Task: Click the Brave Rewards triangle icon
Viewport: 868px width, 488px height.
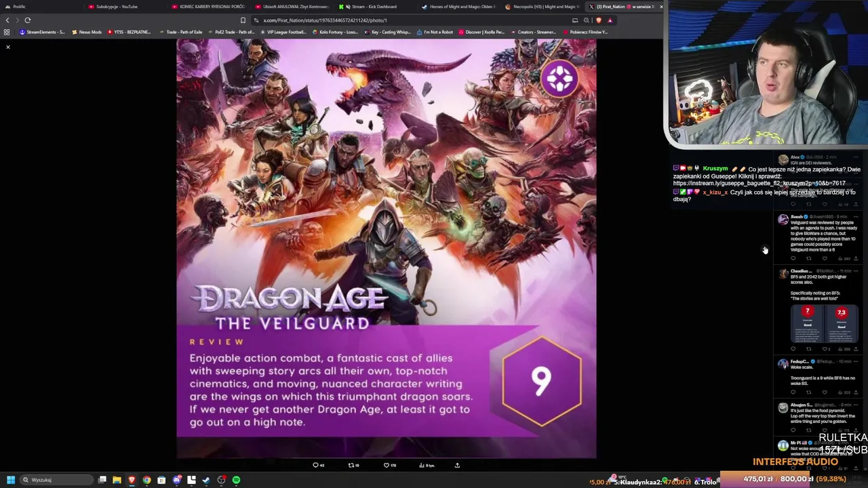Action: coord(610,20)
